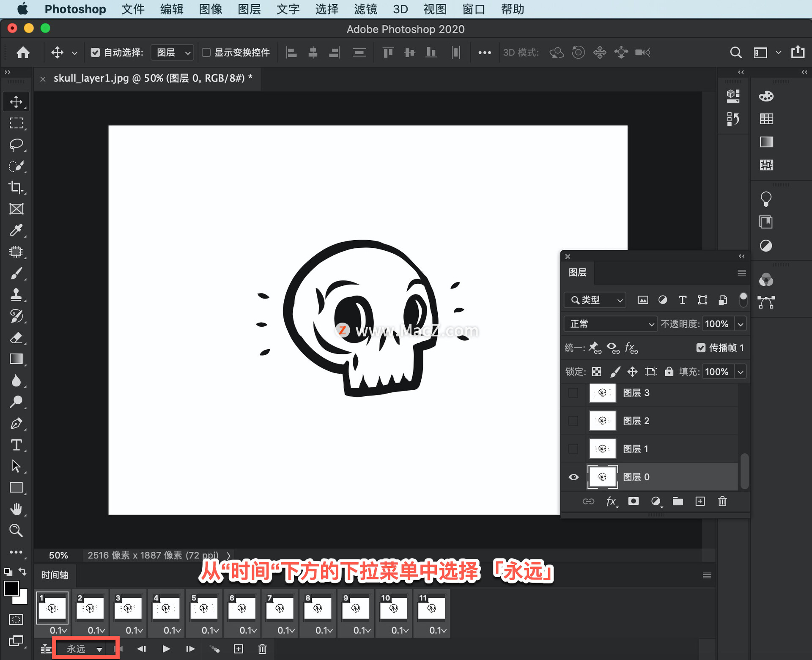Select frame 5 thumbnail in timeline
This screenshot has width=812, height=660.
tap(204, 608)
